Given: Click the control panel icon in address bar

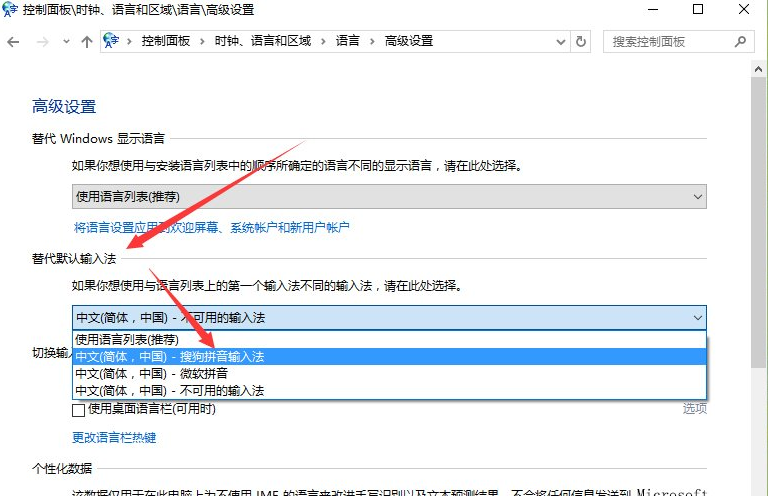Looking at the screenshot, I should [111, 42].
